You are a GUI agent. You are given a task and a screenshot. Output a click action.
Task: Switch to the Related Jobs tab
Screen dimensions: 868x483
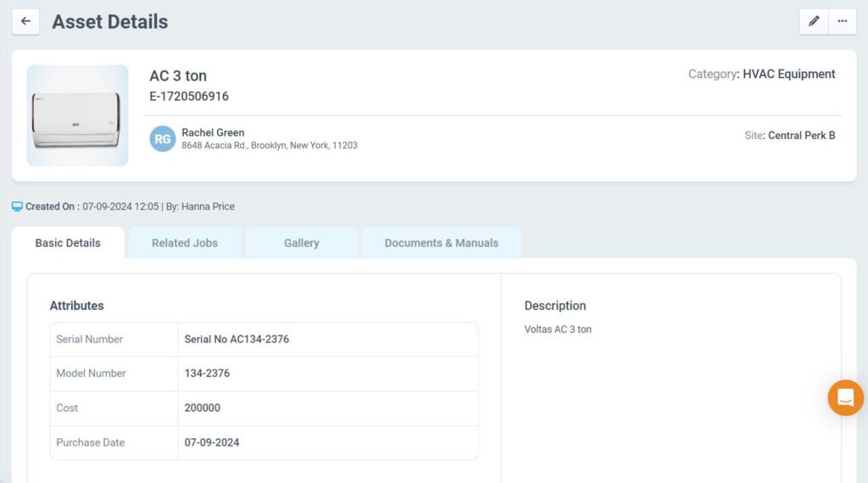185,243
